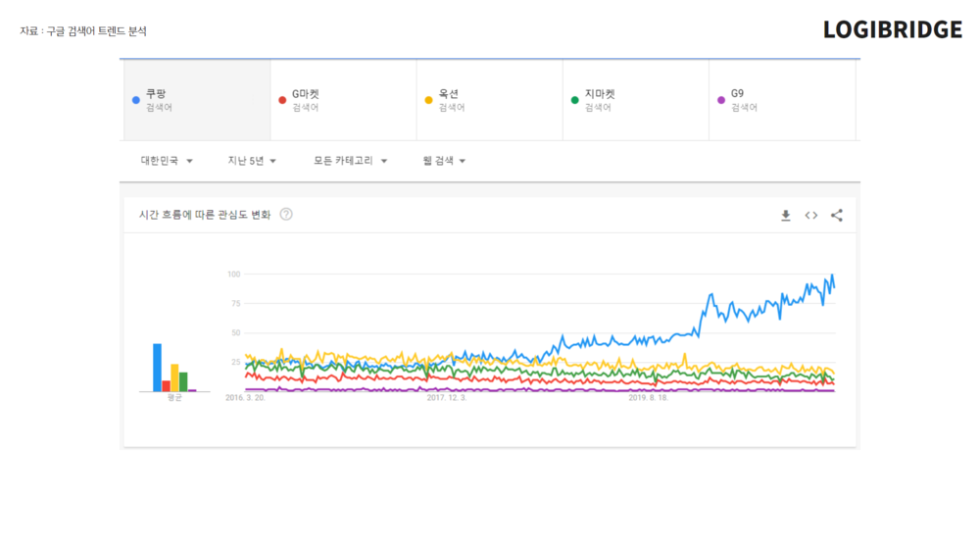Open the 지난 5년 time range dropdown
The height and width of the screenshot is (551, 980).
[252, 161]
